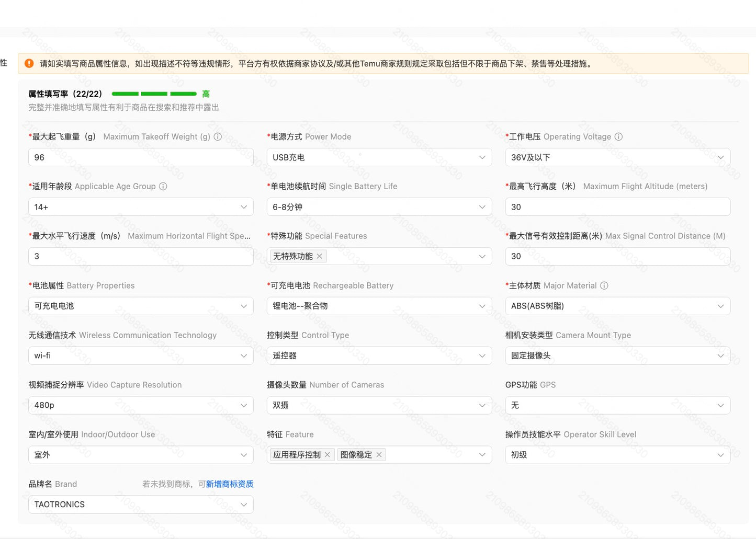
Task: Expand the Brand dropdown showing TAOTRONICS
Action: click(x=141, y=504)
